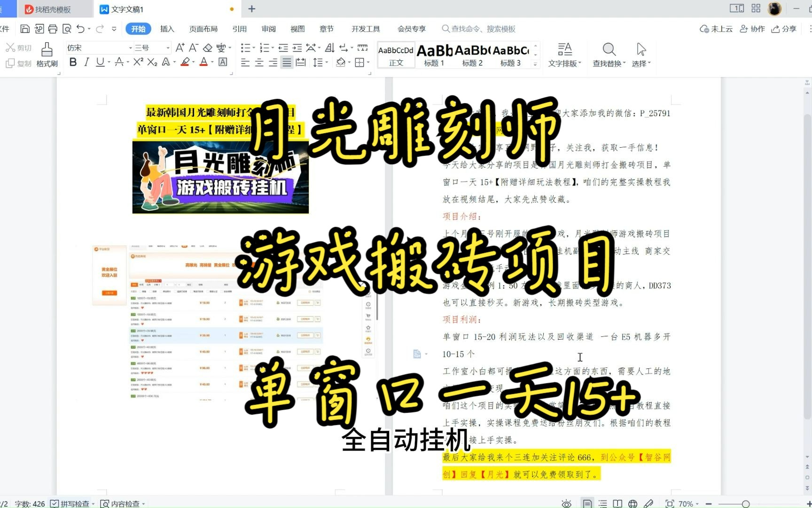Screen dimensions: 812x508
Task: Open Print Preview icon
Action: click(67, 29)
